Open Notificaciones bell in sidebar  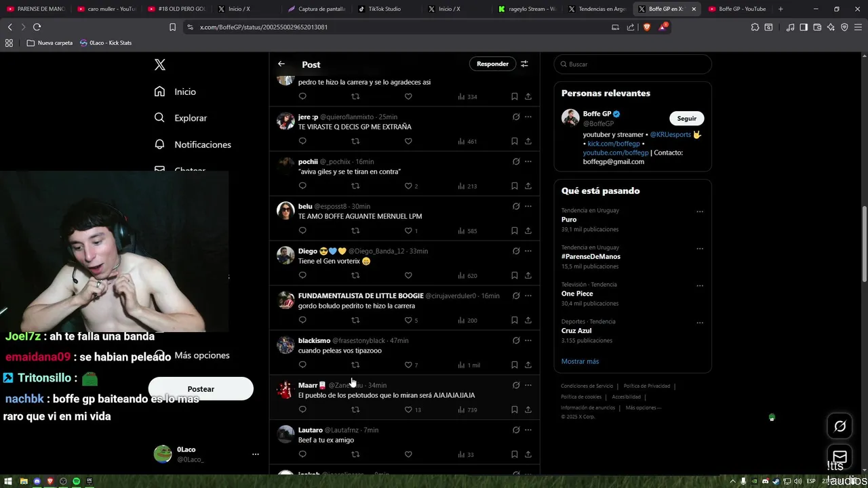(159, 144)
